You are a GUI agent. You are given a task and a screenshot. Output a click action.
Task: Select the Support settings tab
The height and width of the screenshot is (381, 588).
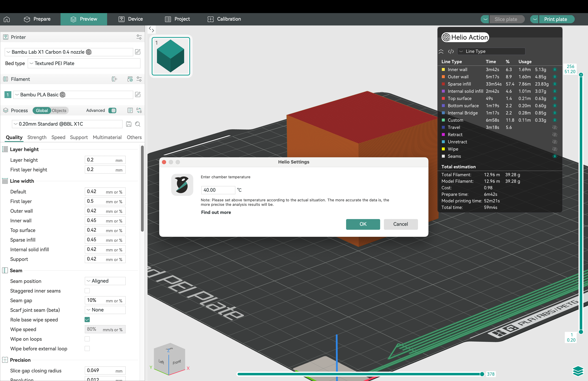pos(79,137)
